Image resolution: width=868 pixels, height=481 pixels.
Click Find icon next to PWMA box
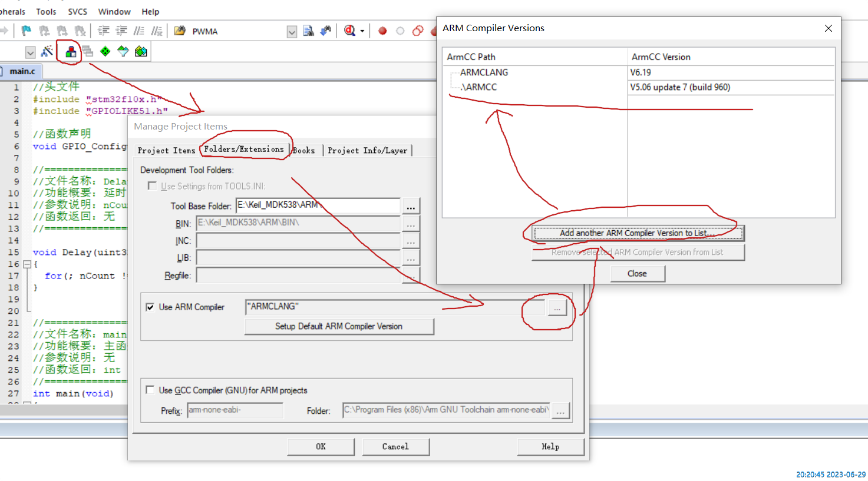[x=308, y=31]
